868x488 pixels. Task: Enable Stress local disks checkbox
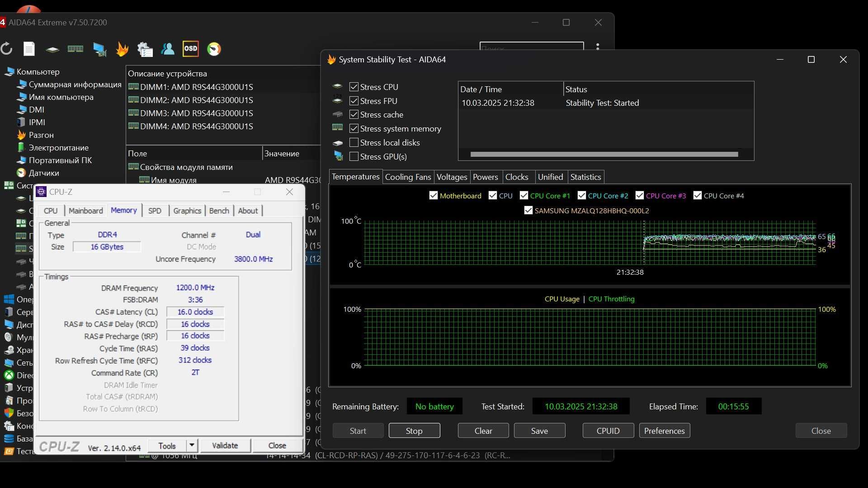tap(354, 142)
